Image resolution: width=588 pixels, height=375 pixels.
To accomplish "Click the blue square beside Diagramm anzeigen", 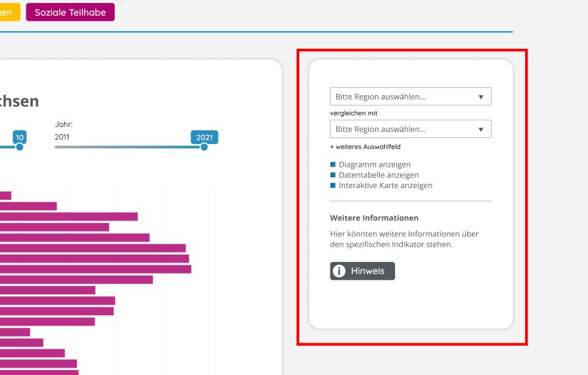I will coord(333,164).
